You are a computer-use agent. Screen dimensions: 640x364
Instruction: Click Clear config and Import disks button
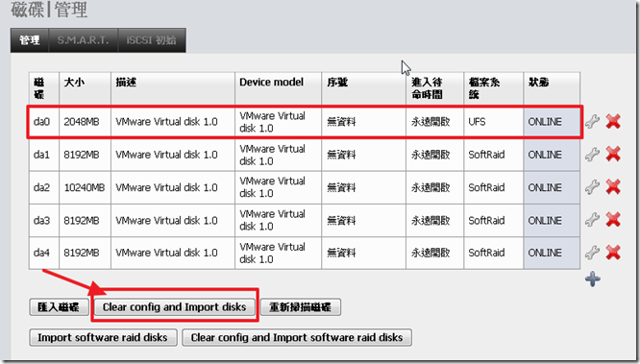(175, 307)
